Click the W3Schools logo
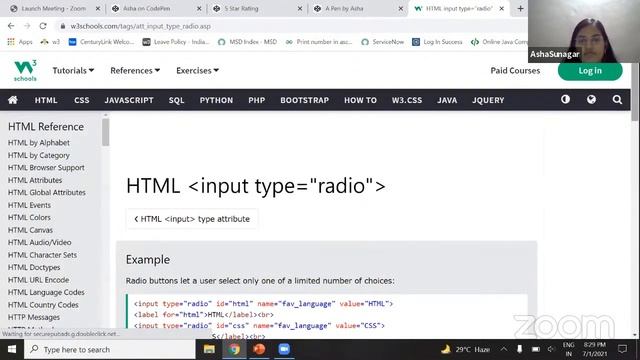This screenshot has height=360, width=640. click(25, 70)
